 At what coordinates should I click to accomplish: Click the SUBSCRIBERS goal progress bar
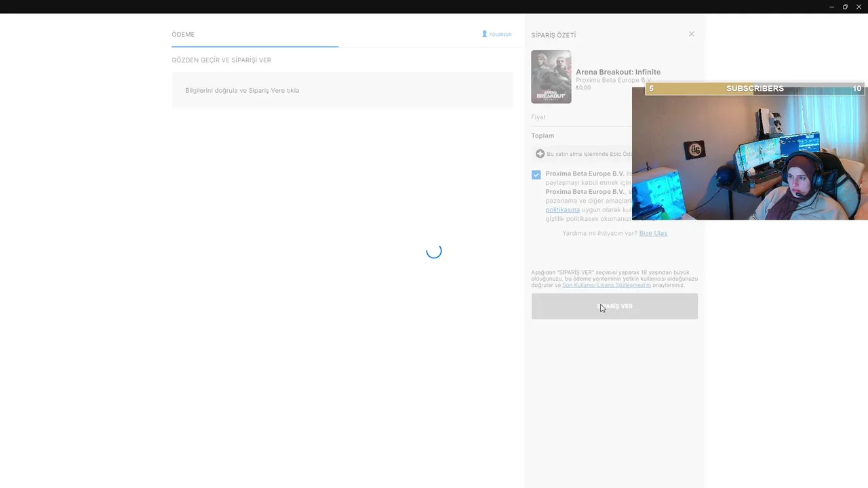click(755, 89)
